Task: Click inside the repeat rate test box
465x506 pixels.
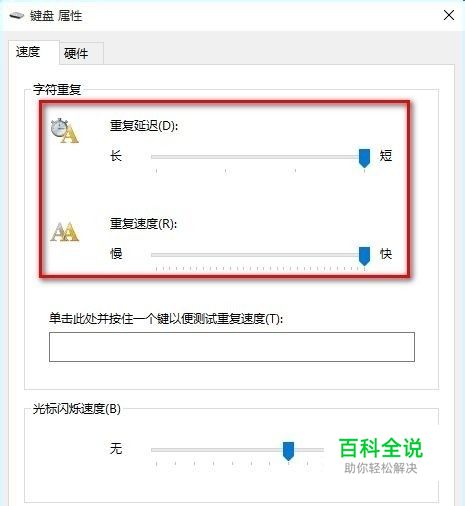Action: coord(232,347)
